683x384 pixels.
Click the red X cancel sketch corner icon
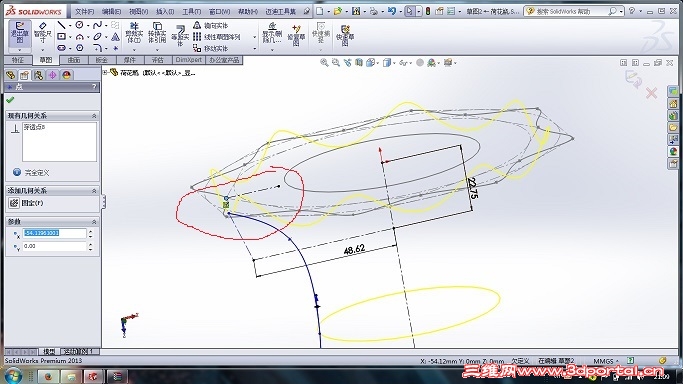coord(651,93)
